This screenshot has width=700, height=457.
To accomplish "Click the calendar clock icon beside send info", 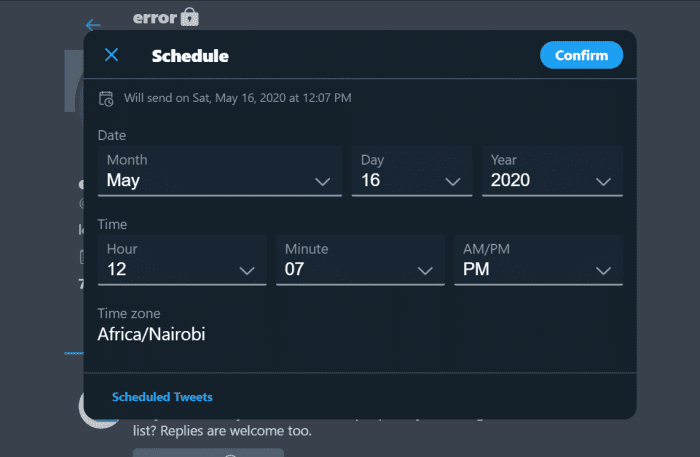I will click(x=106, y=99).
